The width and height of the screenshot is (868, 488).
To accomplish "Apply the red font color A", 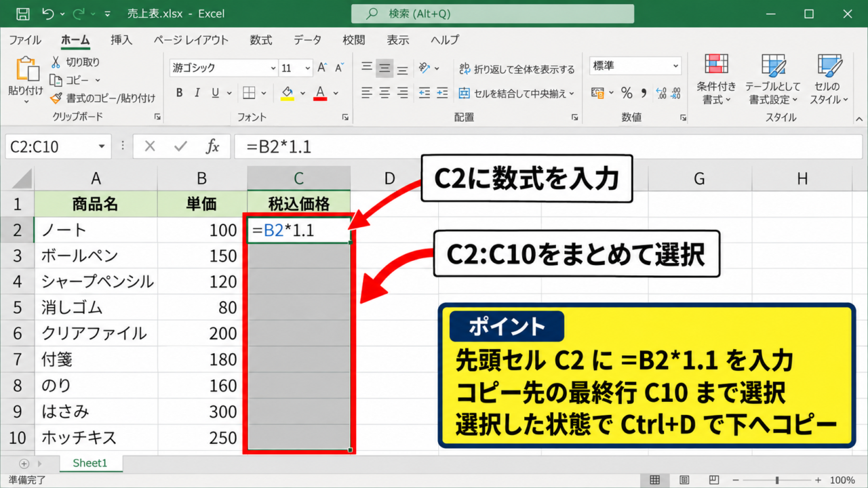I will pyautogui.click(x=320, y=93).
